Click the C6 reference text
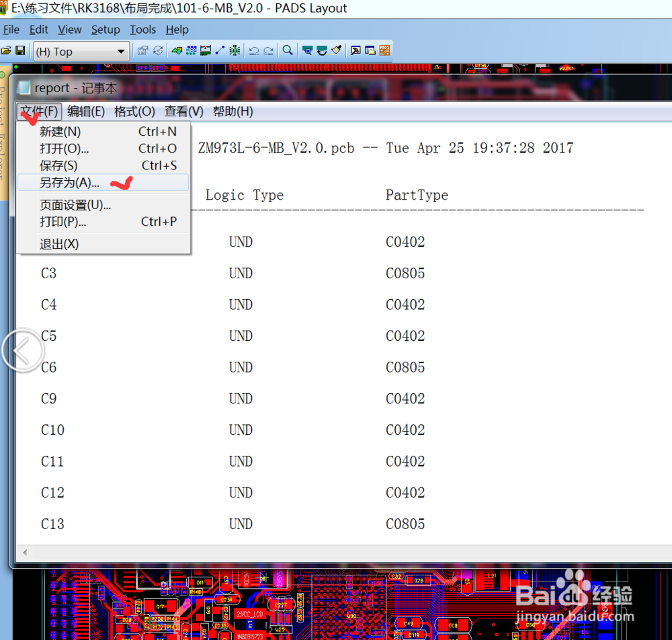 48,367
